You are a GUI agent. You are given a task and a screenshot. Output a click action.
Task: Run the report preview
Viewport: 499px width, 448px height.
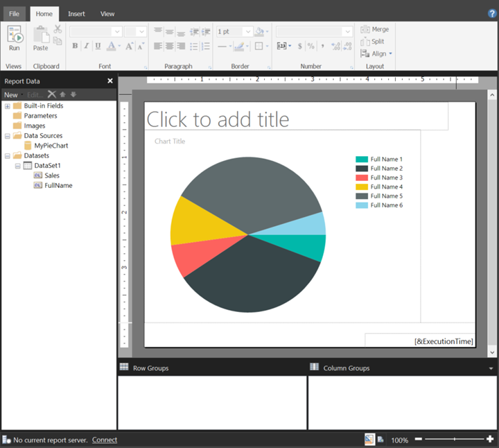[14, 38]
